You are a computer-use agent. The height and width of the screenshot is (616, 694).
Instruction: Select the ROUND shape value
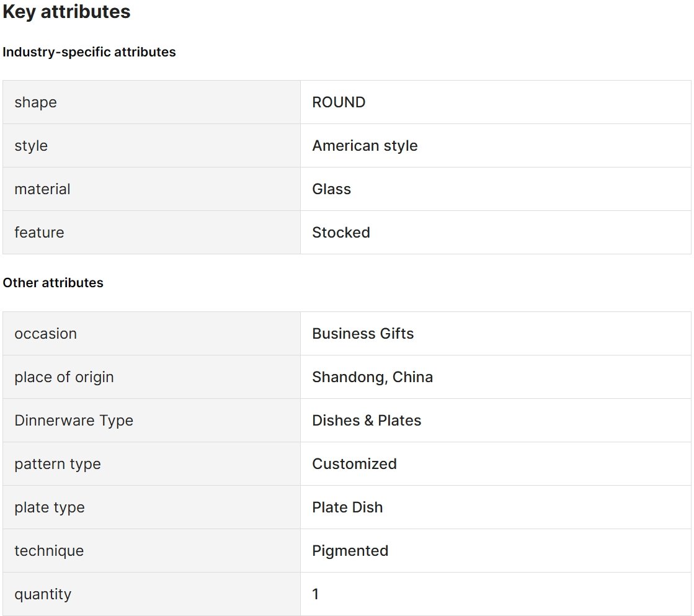tap(339, 102)
